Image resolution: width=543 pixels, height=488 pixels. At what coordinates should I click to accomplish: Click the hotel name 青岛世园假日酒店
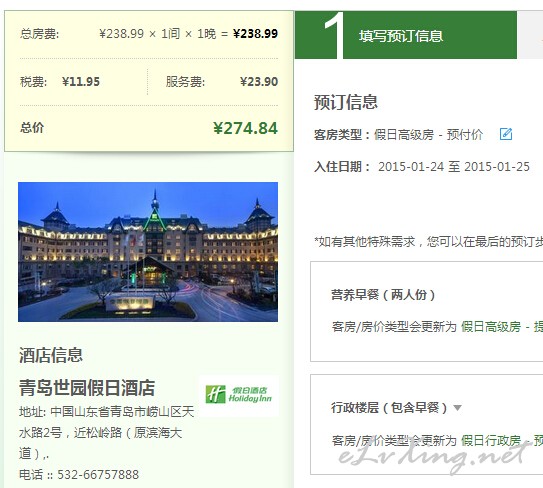click(87, 388)
